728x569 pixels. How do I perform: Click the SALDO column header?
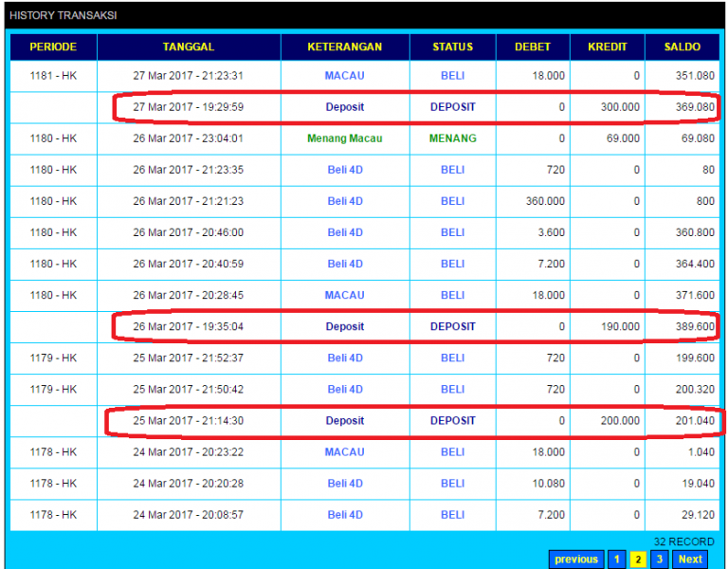point(682,46)
